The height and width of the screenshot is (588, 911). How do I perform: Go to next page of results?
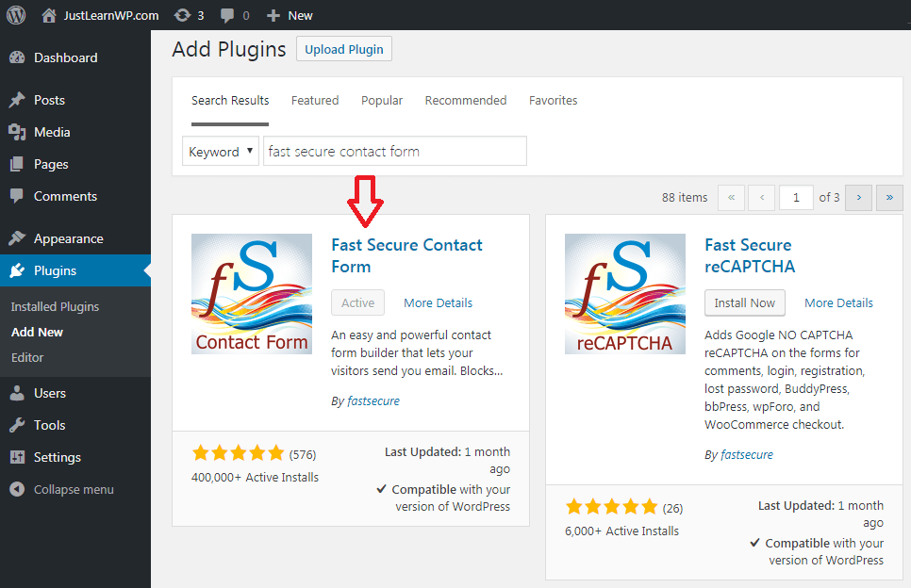(x=858, y=197)
